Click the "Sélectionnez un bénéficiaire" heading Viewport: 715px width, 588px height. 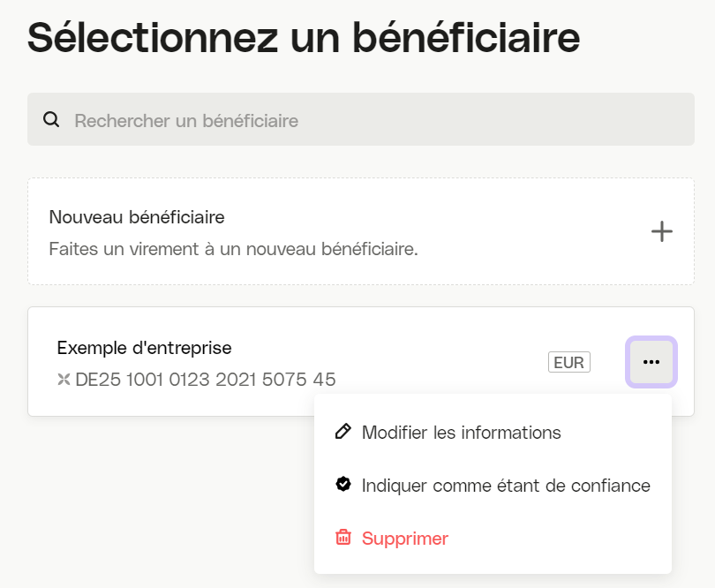coord(304,37)
